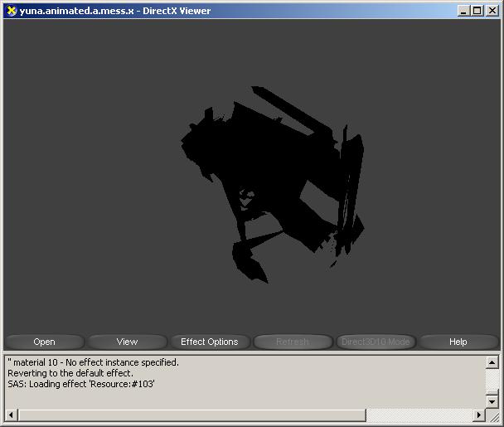
Task: Click the DirectX Viewer title bar icon
Action: (x=11, y=11)
